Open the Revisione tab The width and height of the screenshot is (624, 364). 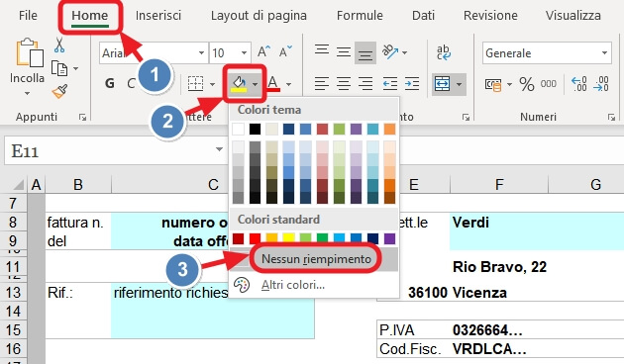click(x=490, y=16)
